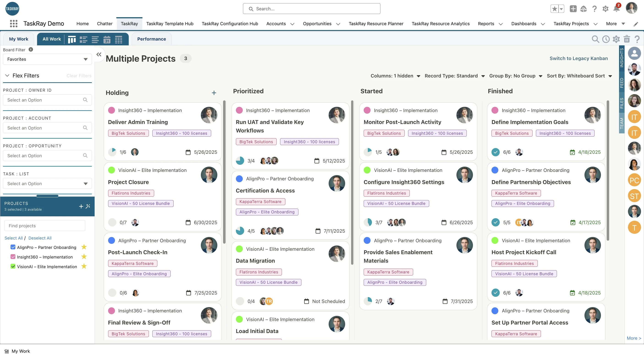
Task: Switch to the plan view icon
Action: coord(84,39)
